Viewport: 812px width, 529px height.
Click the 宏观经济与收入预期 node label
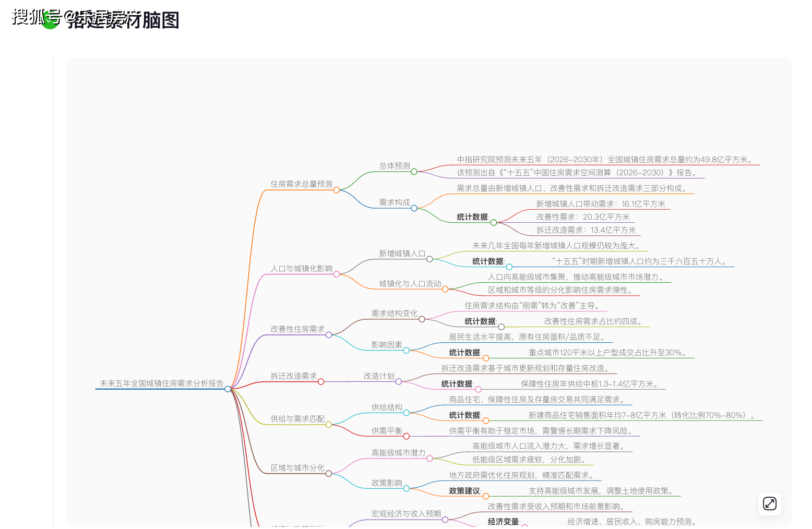pyautogui.click(x=406, y=514)
